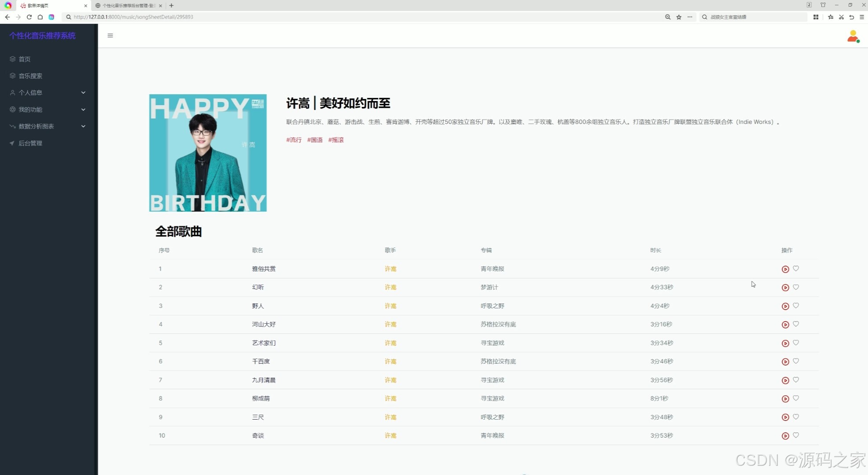Open 音乐搜索 in the sidebar
The width and height of the screenshot is (868, 475).
(x=30, y=76)
